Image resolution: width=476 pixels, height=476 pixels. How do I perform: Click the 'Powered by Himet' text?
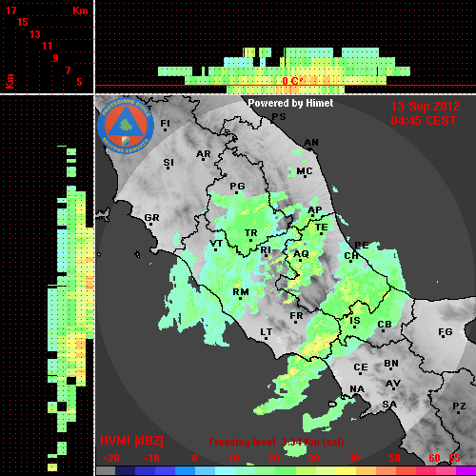click(x=290, y=103)
